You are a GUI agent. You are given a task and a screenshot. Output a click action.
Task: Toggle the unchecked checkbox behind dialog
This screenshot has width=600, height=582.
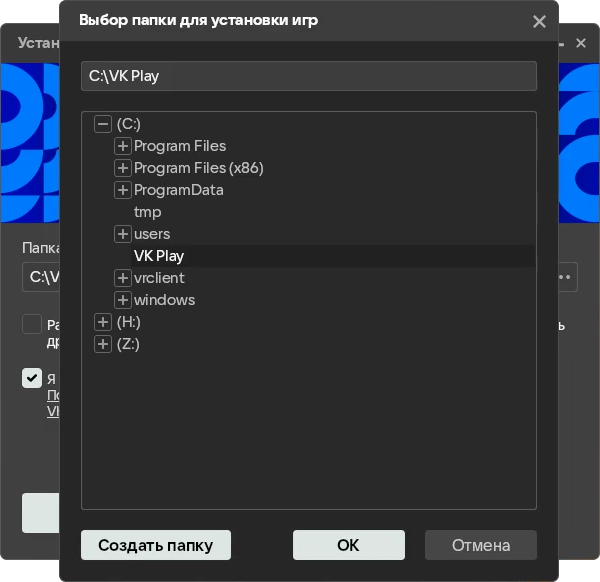click(32, 324)
